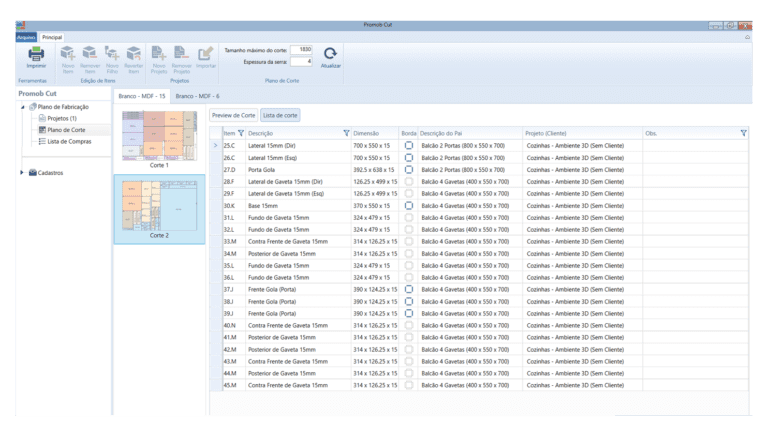Viewport: 768px width, 438px height.
Task: Collapse the Plano de Fabricação tree node
Action: (22, 106)
